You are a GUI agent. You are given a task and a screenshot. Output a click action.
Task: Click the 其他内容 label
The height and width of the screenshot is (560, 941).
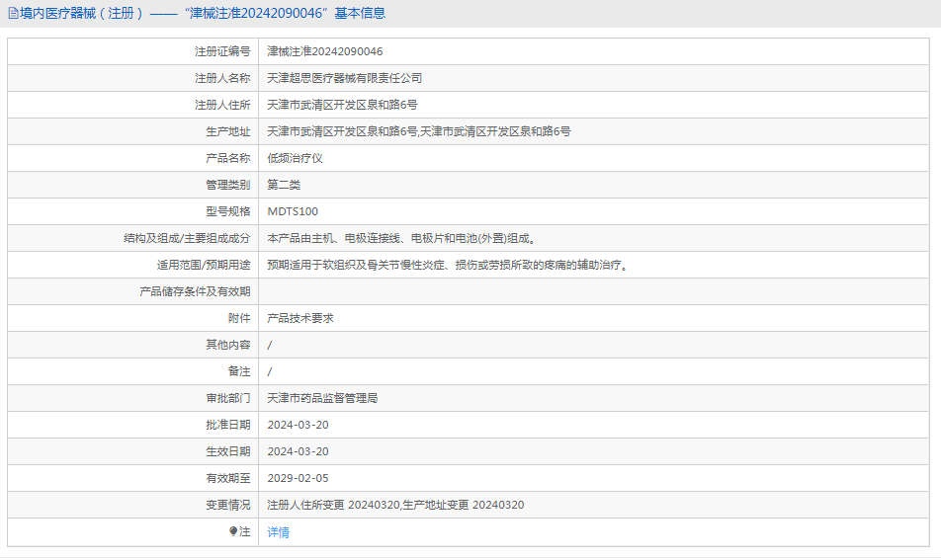click(x=228, y=345)
